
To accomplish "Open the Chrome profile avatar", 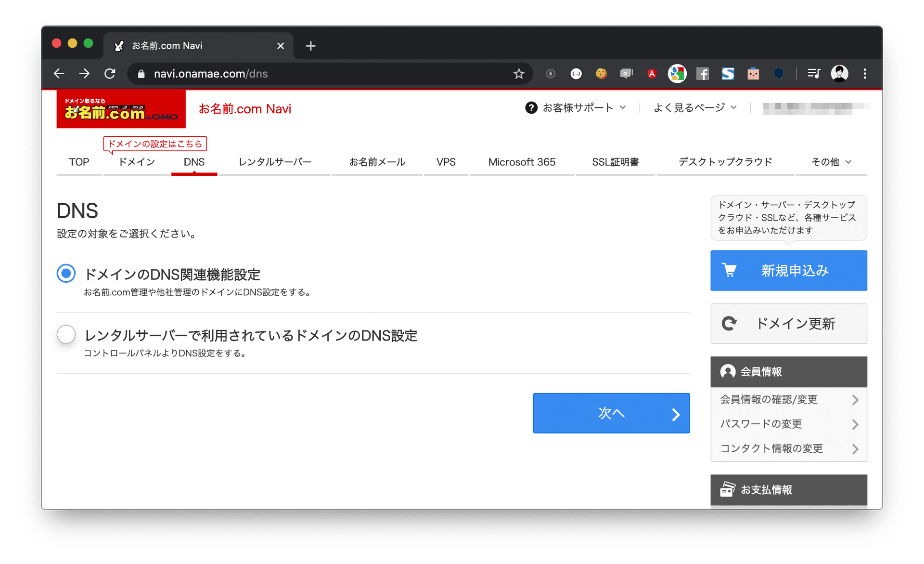I will [839, 74].
